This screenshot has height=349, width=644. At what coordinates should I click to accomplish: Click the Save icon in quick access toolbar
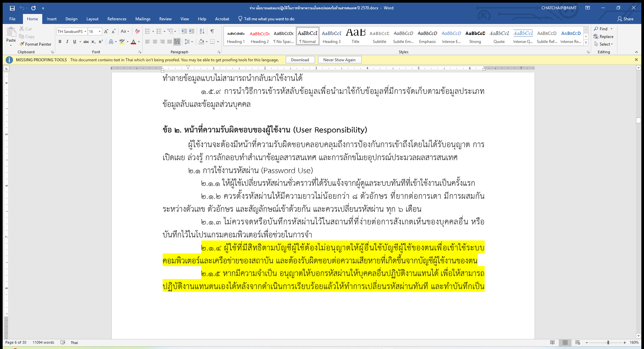(12, 8)
